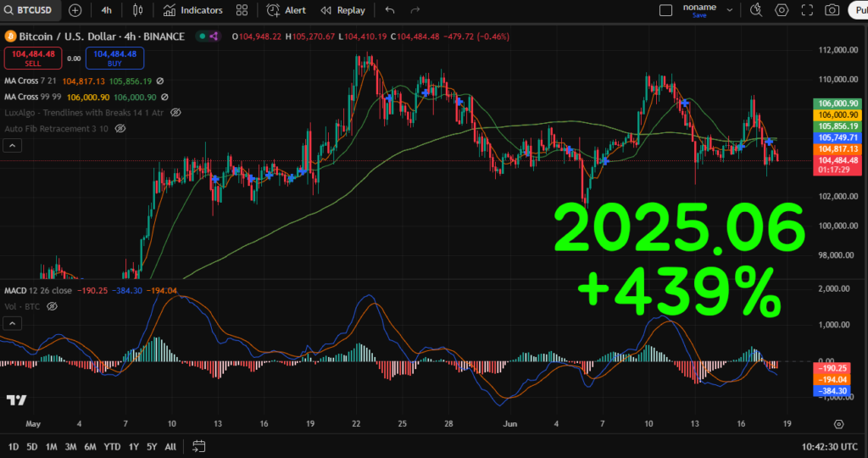Select MACD 12 26 close legend

click(38, 291)
